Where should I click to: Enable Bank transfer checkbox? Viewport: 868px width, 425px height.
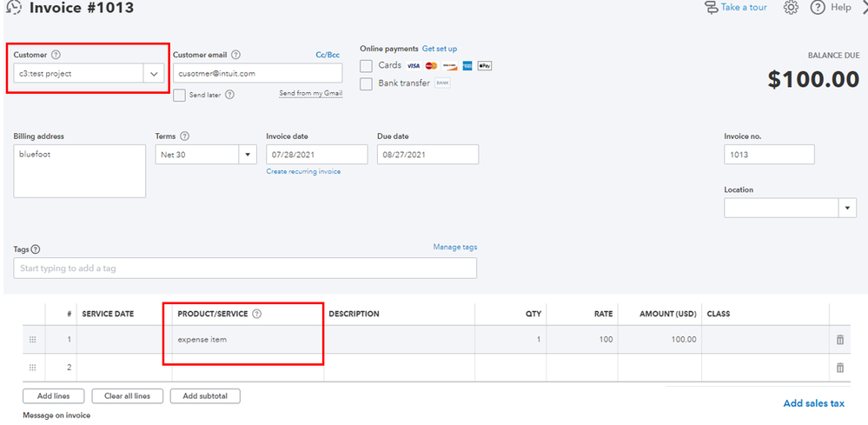tap(366, 83)
